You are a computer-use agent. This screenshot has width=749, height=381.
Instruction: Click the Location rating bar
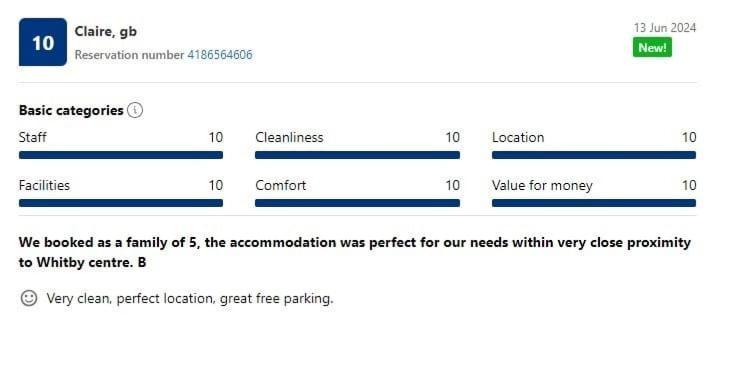[x=594, y=155]
